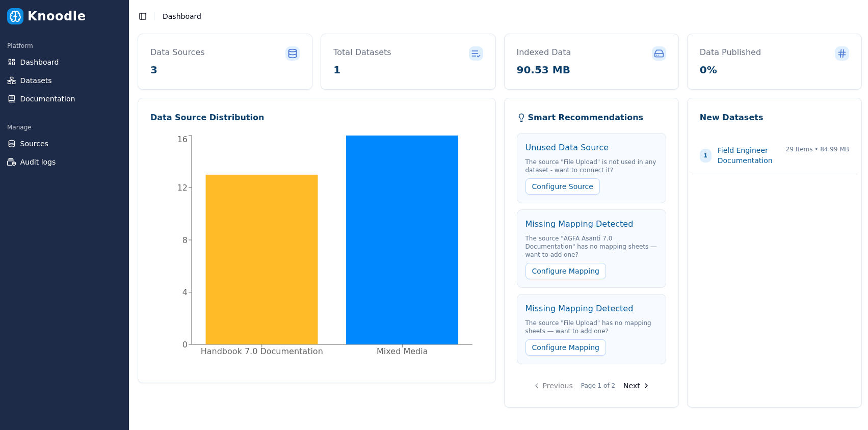The image size is (868, 430).
Task: Click the Previous page control
Action: [x=554, y=386]
